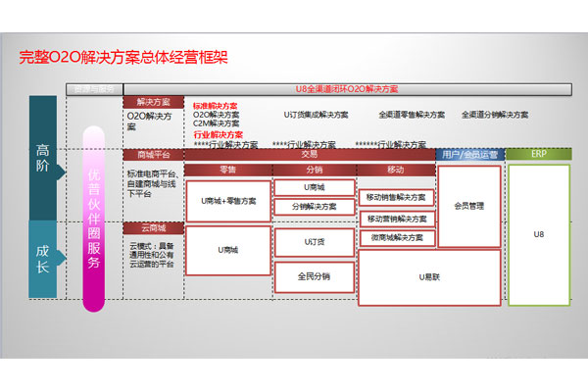Select the 分销解决方案 box
The width and height of the screenshot is (588, 392).
tap(315, 207)
